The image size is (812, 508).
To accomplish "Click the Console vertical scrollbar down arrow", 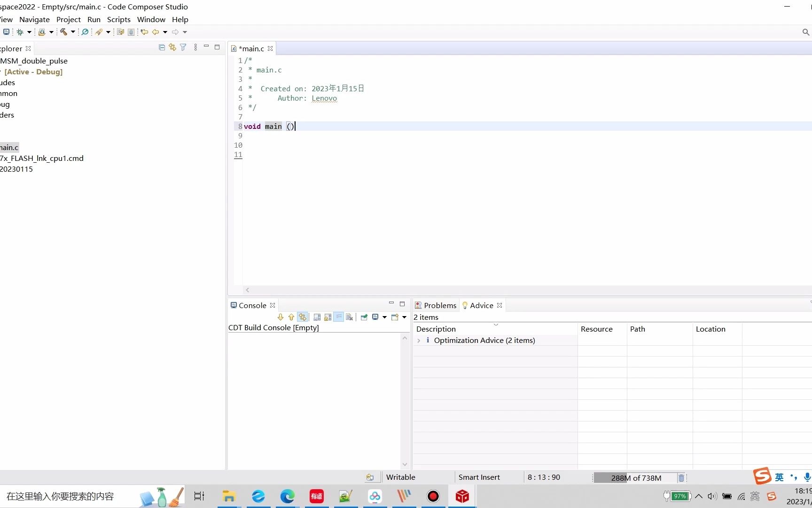I will pyautogui.click(x=405, y=465).
